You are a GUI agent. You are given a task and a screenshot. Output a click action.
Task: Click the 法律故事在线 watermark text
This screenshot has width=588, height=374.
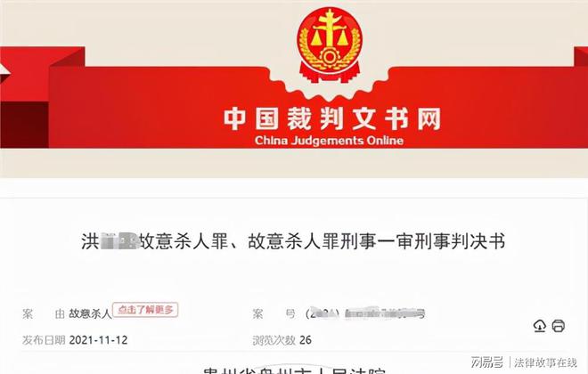[x=545, y=362]
